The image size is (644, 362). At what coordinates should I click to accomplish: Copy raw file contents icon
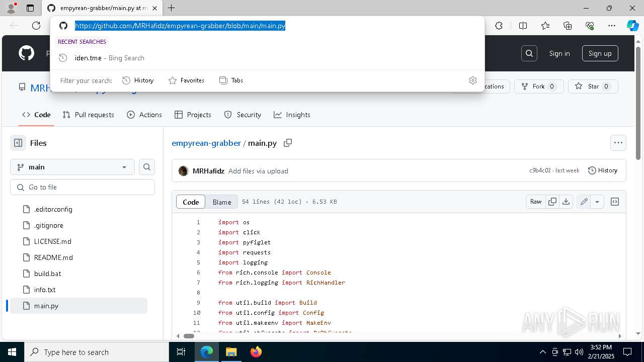click(552, 202)
